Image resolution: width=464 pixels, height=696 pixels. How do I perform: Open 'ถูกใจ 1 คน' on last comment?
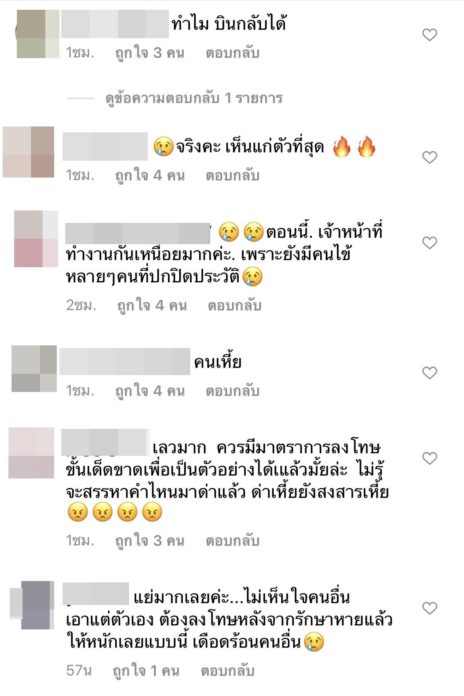click(x=146, y=671)
